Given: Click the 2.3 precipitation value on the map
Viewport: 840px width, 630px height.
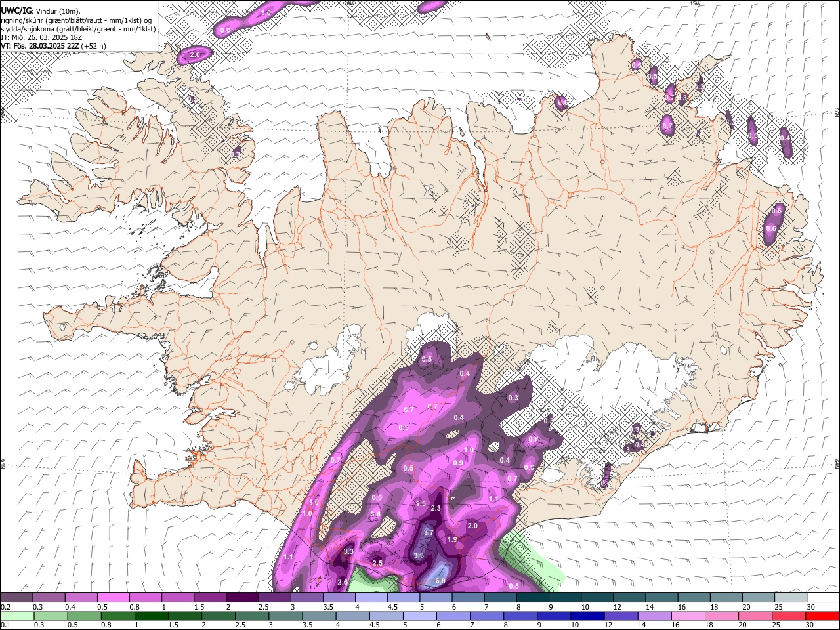Looking at the screenshot, I should coord(436,508).
